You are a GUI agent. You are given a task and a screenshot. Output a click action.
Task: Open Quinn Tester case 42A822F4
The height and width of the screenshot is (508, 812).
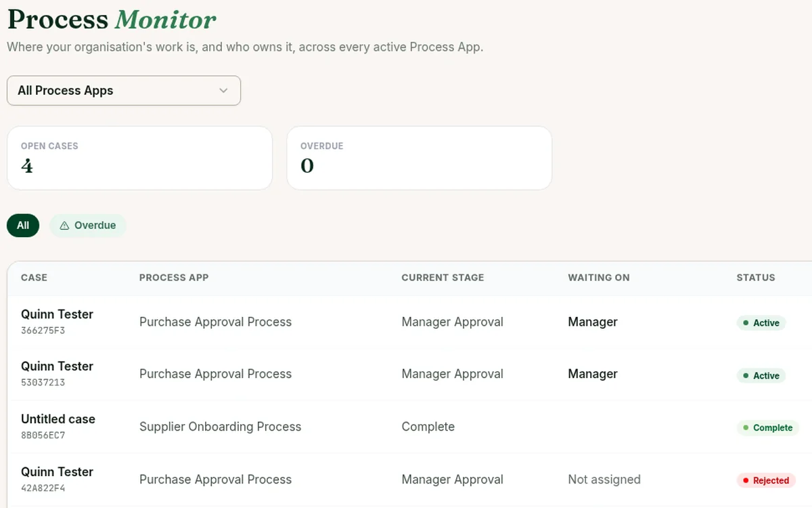click(57, 472)
